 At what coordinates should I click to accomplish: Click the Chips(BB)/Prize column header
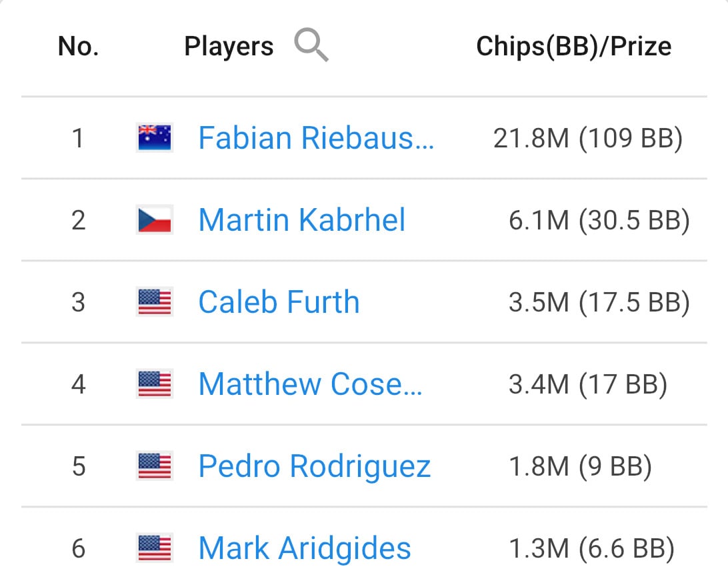(x=573, y=46)
